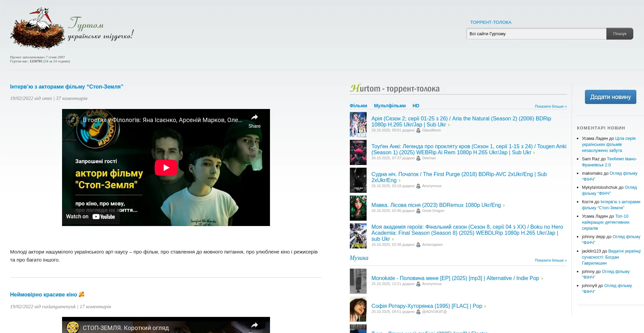644x333 pixels.
Task: Switch to the HD tab
Action: (x=416, y=106)
